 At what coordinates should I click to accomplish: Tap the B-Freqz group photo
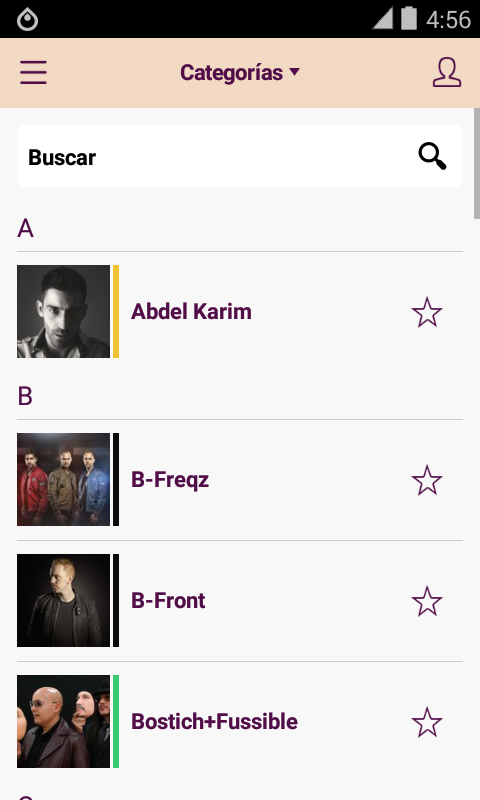pyautogui.click(x=63, y=480)
